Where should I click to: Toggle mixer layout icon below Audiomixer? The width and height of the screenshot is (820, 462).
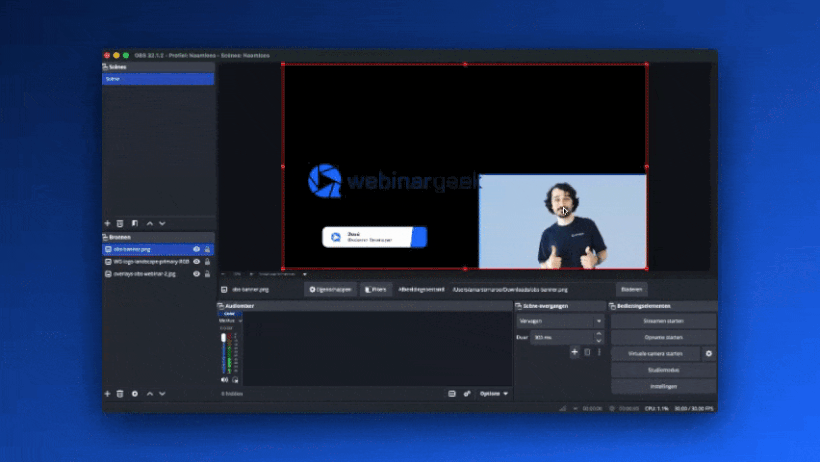pyautogui.click(x=452, y=393)
